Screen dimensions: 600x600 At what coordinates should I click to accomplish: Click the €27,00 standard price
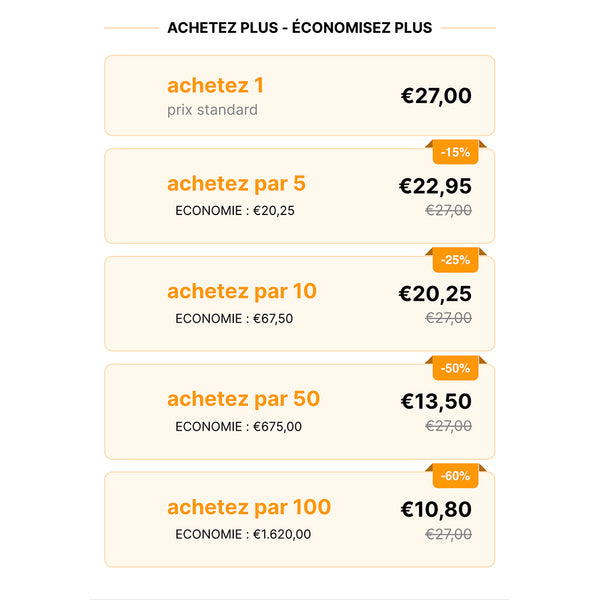pyautogui.click(x=436, y=96)
